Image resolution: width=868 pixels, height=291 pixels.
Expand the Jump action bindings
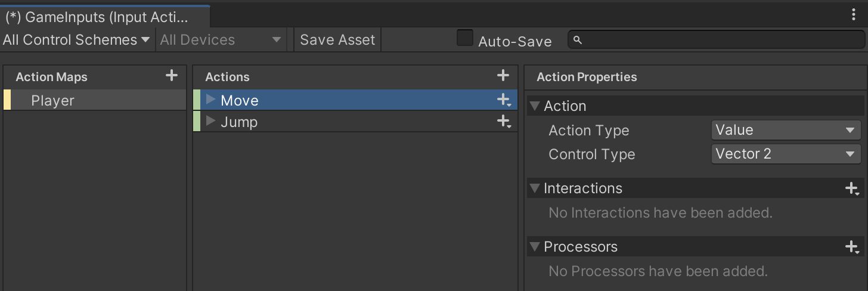click(210, 121)
